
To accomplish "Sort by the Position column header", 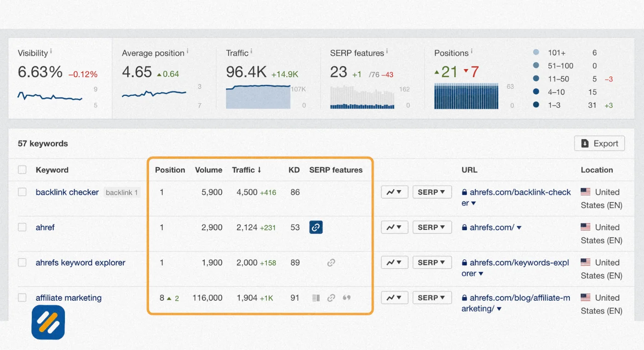I will (x=170, y=170).
